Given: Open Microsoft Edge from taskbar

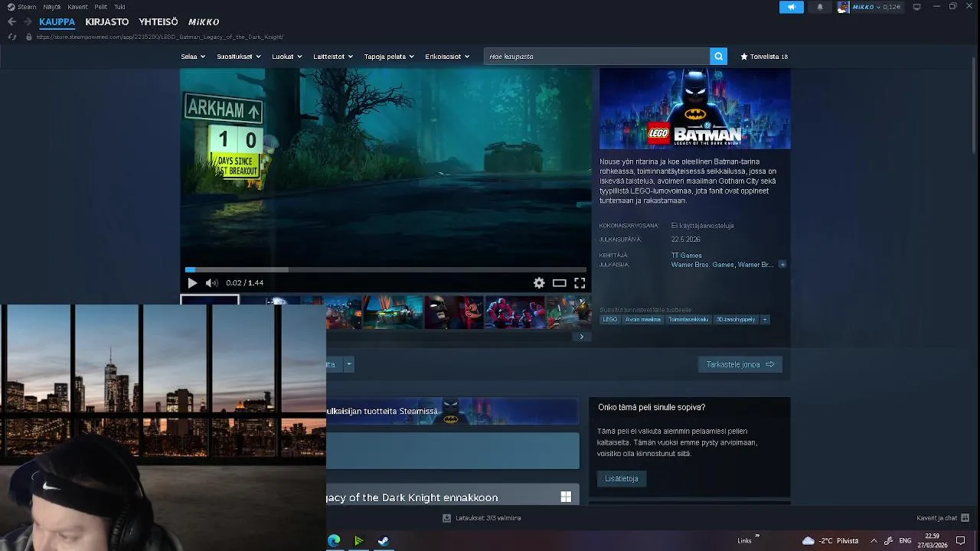Looking at the screenshot, I should pyautogui.click(x=335, y=541).
